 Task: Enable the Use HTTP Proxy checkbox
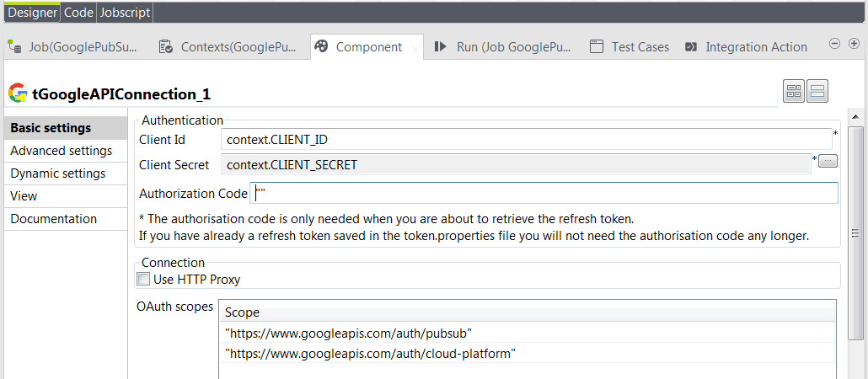point(143,279)
